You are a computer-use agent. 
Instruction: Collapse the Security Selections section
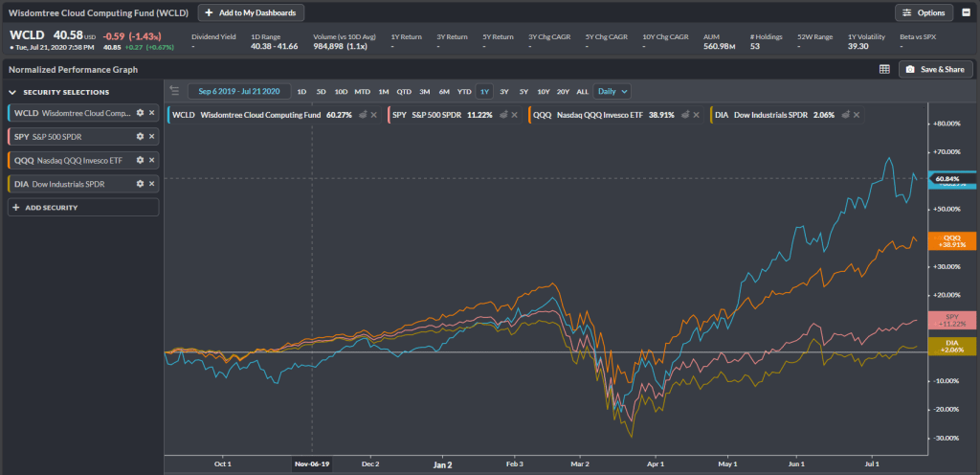pyautogui.click(x=13, y=92)
